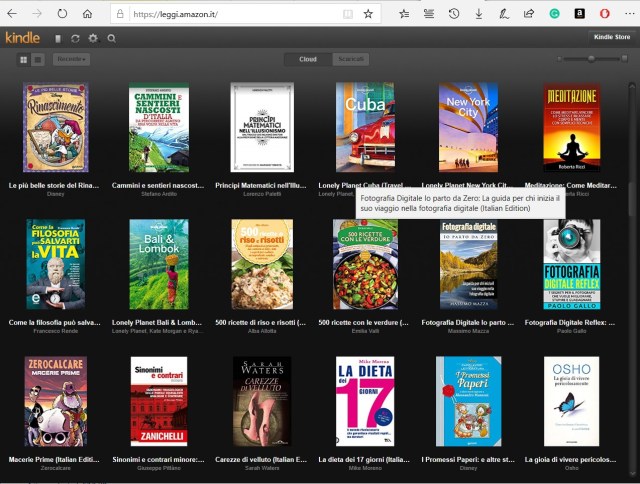Select the Scaricati tab

[348, 60]
